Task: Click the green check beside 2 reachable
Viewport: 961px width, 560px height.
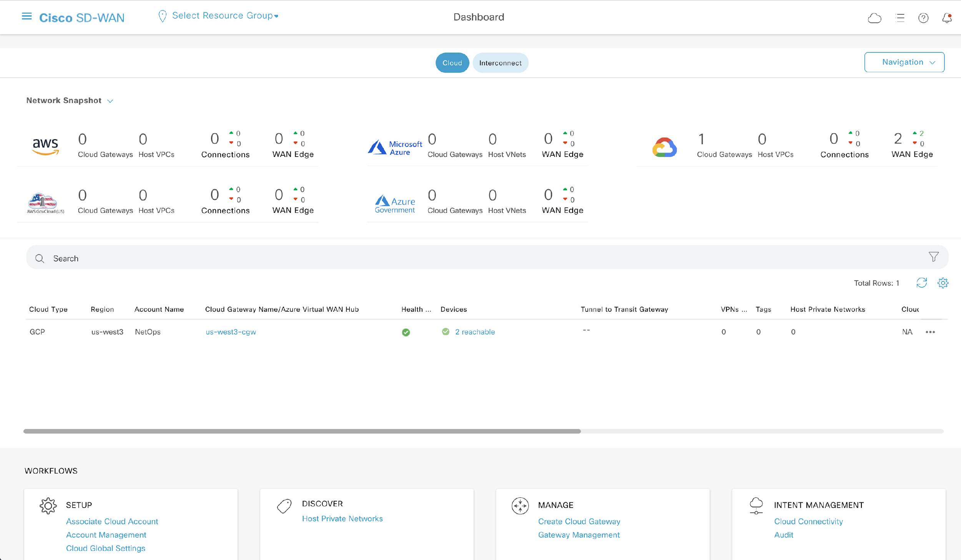Action: [446, 331]
